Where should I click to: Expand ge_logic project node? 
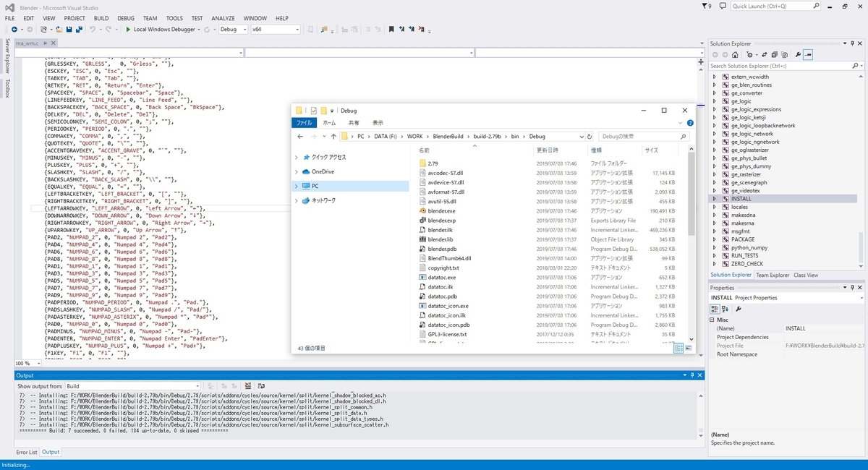click(x=715, y=101)
